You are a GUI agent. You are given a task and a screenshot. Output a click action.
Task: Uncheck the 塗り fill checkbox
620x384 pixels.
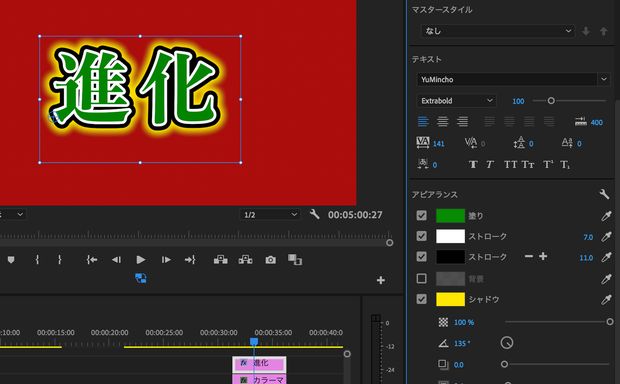pyautogui.click(x=422, y=216)
